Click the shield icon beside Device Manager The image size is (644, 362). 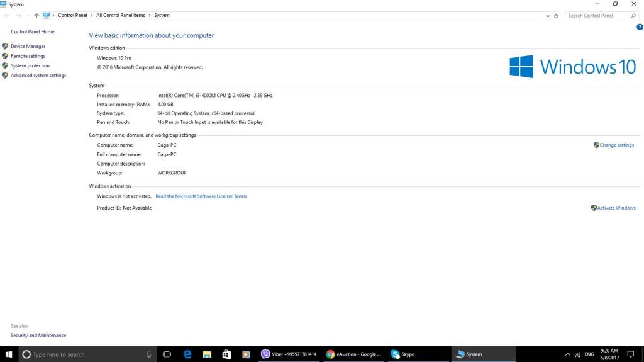5,46
